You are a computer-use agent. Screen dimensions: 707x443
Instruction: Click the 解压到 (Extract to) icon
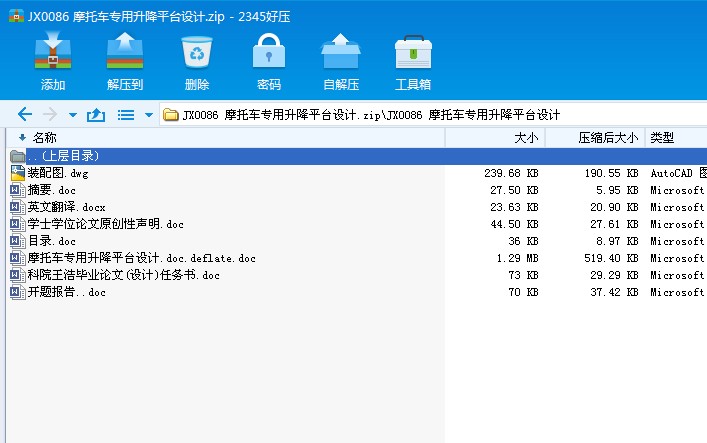point(125,51)
